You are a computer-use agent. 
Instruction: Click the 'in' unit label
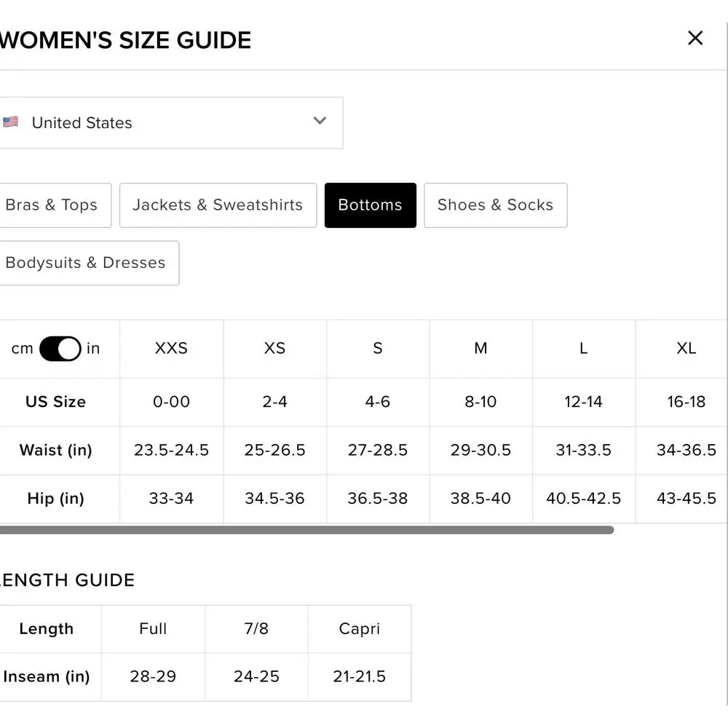click(93, 348)
